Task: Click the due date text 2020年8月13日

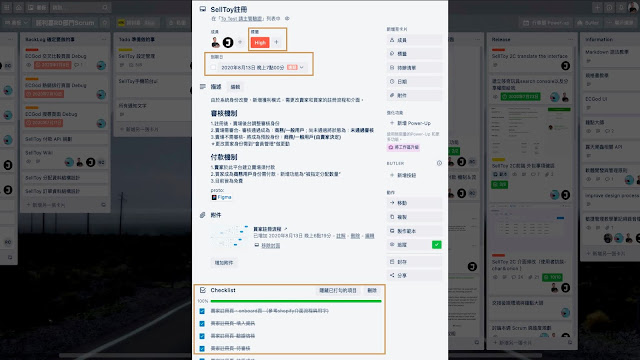Action: pos(253,67)
